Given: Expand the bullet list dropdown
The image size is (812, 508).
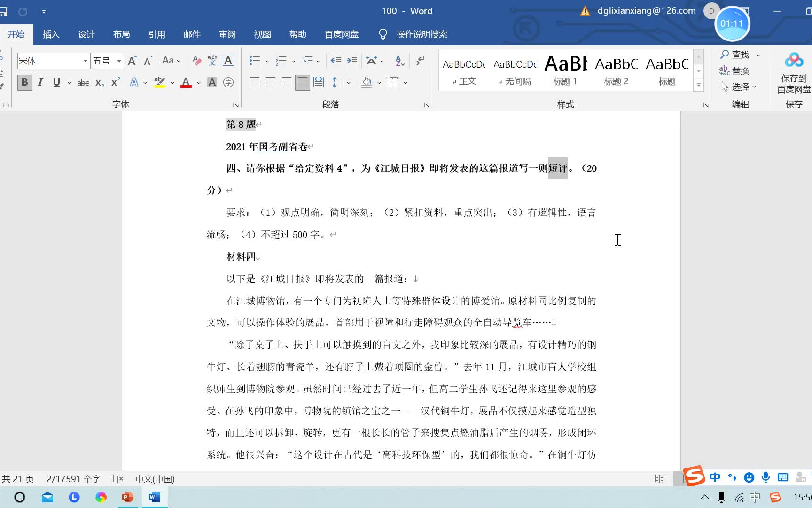Looking at the screenshot, I should click(267, 61).
